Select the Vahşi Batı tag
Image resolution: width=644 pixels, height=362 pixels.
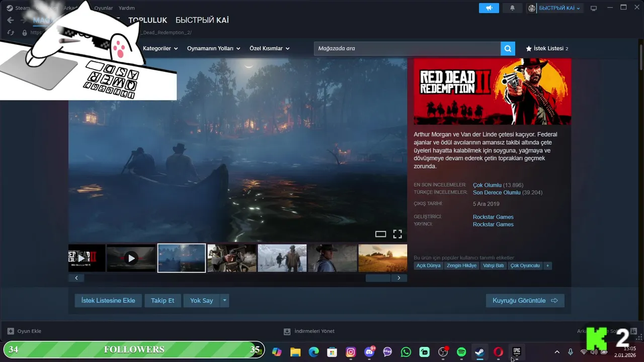493,265
